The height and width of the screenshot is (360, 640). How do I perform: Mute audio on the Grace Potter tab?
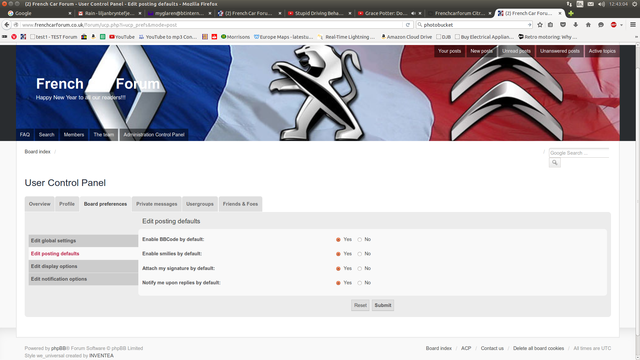click(x=413, y=13)
